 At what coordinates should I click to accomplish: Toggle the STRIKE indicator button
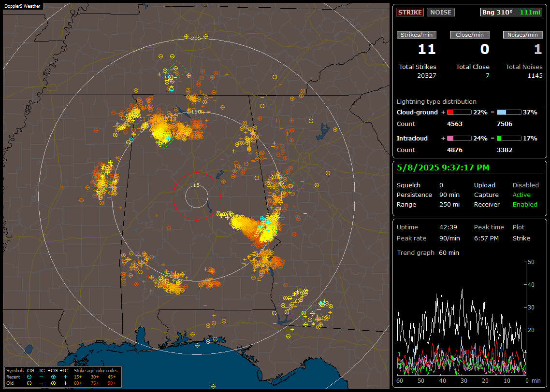click(x=410, y=12)
